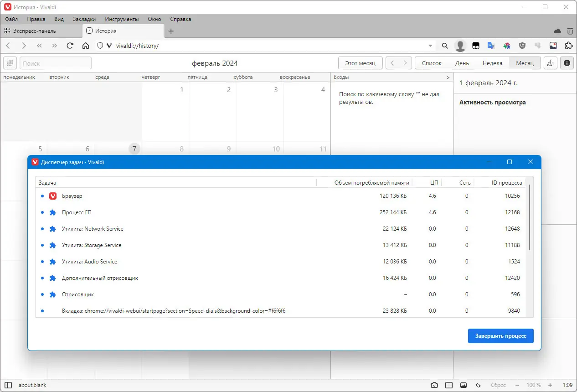Open the Google Translate extension
577x392 pixels.
[x=491, y=46]
